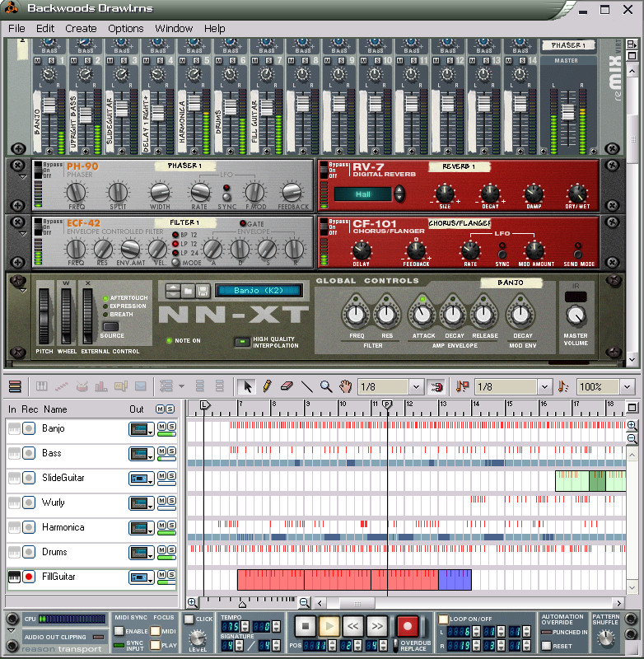Select the Hand tool

[346, 386]
